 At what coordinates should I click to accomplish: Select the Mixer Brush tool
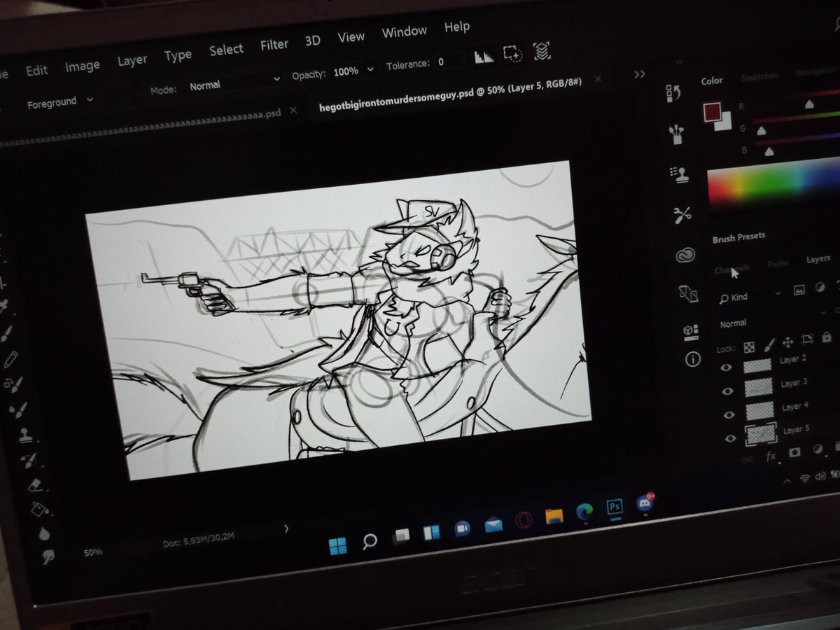coord(17,409)
